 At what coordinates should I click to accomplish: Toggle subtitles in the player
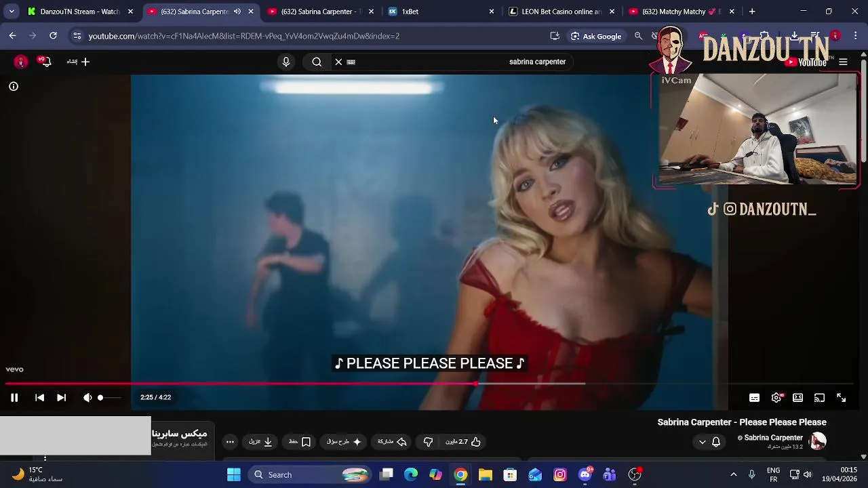coord(754,398)
